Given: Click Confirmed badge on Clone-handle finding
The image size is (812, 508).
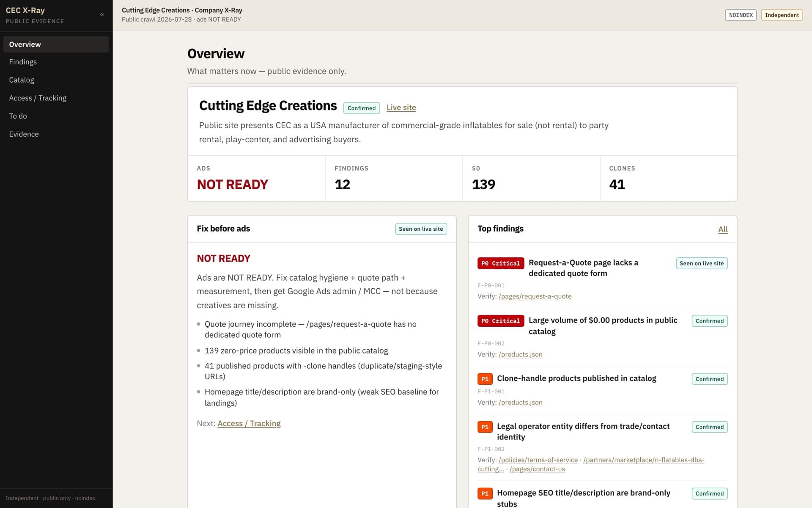Looking at the screenshot, I should coord(710,379).
